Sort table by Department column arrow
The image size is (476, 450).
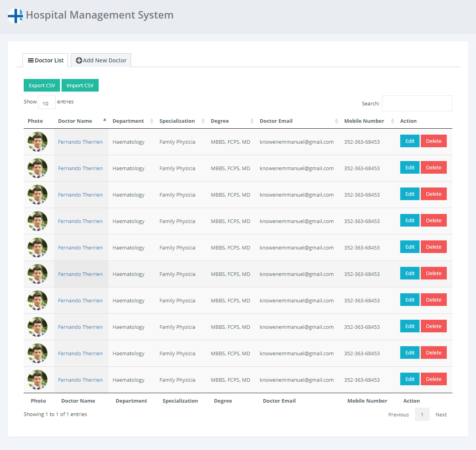click(x=152, y=121)
